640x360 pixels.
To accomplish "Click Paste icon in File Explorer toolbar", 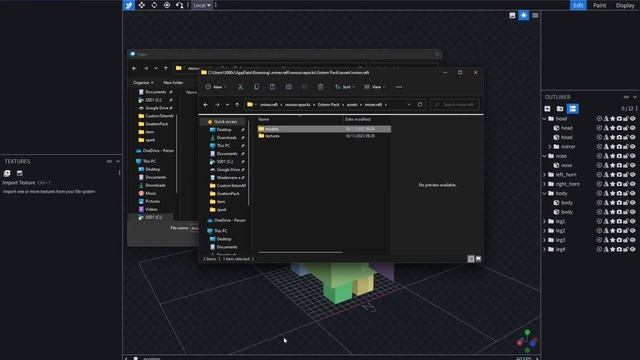I will [272, 87].
